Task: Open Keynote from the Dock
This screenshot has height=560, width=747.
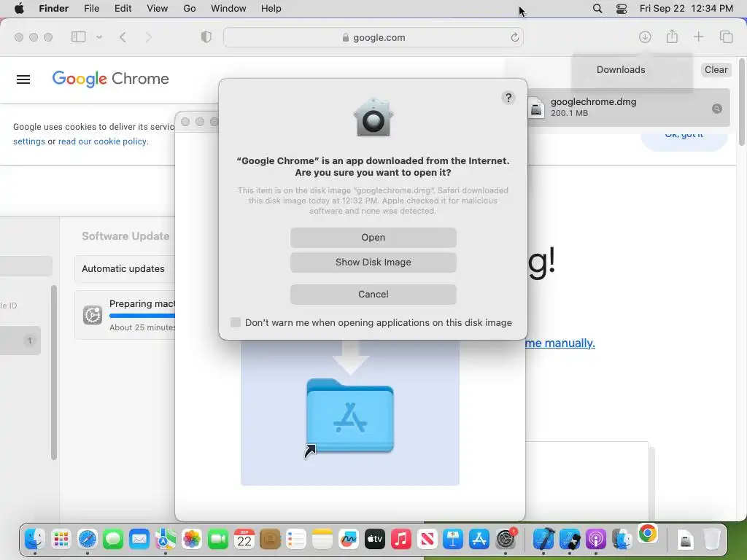Action: tap(452, 539)
